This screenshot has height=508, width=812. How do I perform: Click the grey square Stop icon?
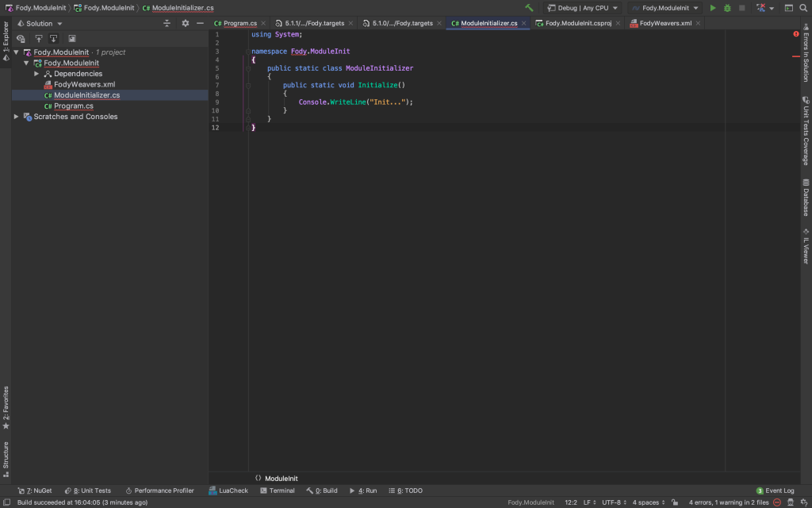pyautogui.click(x=741, y=8)
